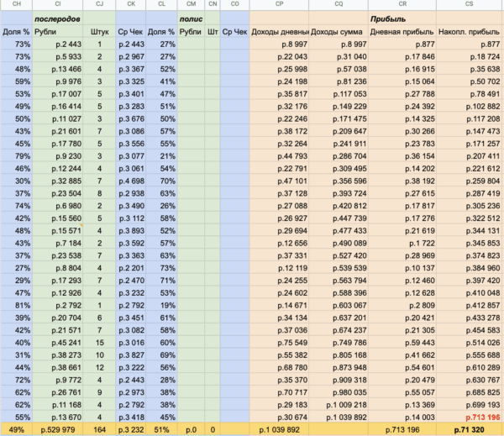The width and height of the screenshot is (504, 436).
Task: Click the Ср Чек cell р.4 698
Action: click(x=130, y=181)
